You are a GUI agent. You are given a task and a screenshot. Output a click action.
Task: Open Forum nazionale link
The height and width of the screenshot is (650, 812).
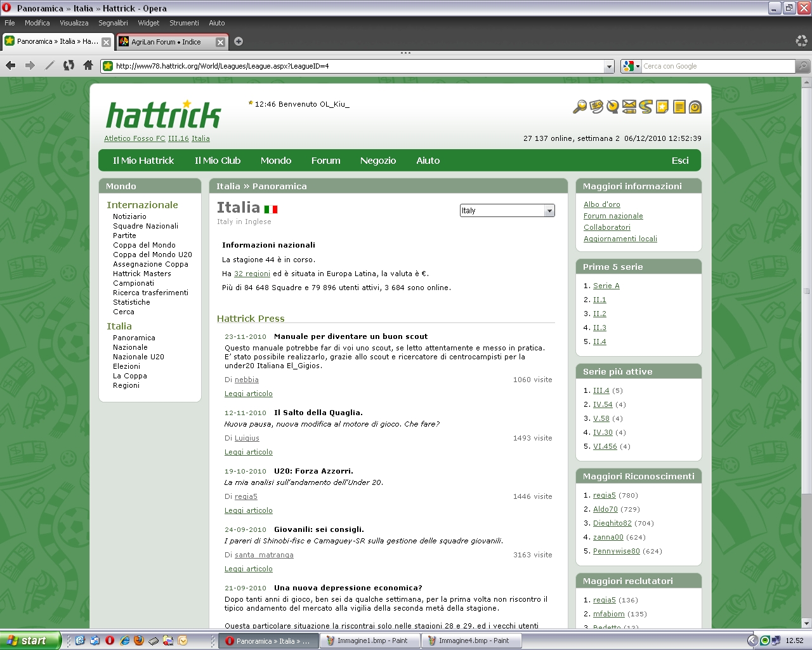click(x=613, y=216)
